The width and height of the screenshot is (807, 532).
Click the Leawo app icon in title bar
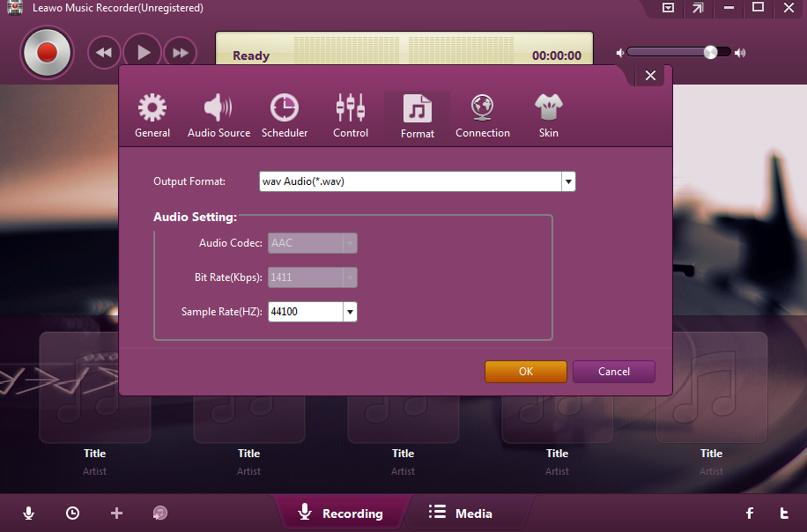pos(15,8)
